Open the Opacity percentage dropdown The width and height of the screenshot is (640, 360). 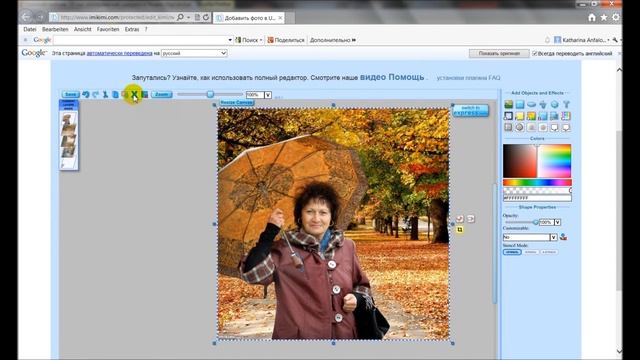pyautogui.click(x=558, y=222)
